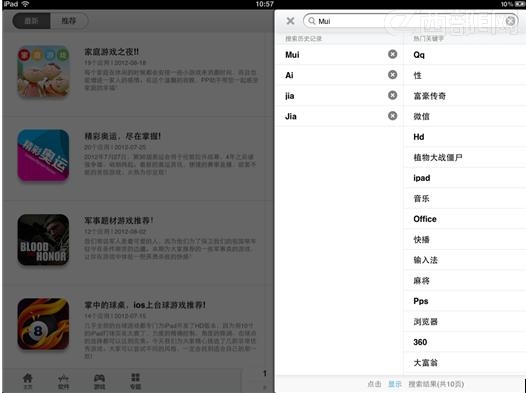The width and height of the screenshot is (526, 393).
Task: Search again for Mui from history
Action: click(292, 55)
